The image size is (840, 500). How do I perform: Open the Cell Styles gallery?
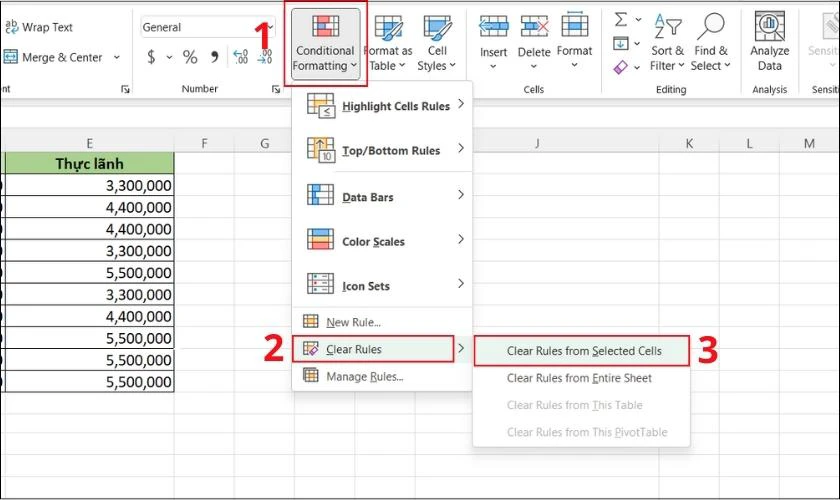pyautogui.click(x=436, y=43)
